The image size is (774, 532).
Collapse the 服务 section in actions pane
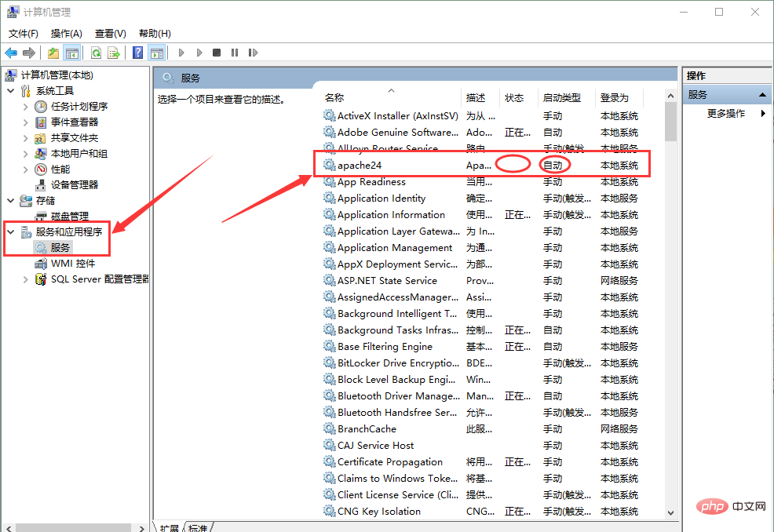tap(762, 95)
